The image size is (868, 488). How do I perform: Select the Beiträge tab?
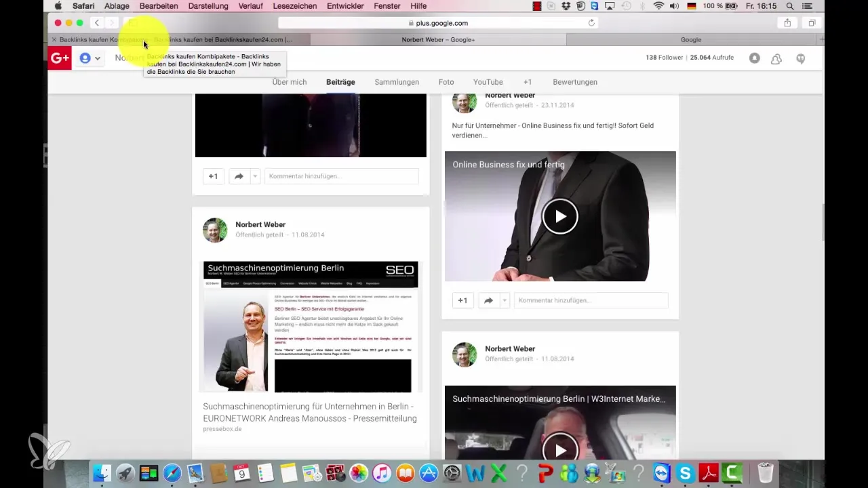(x=340, y=82)
